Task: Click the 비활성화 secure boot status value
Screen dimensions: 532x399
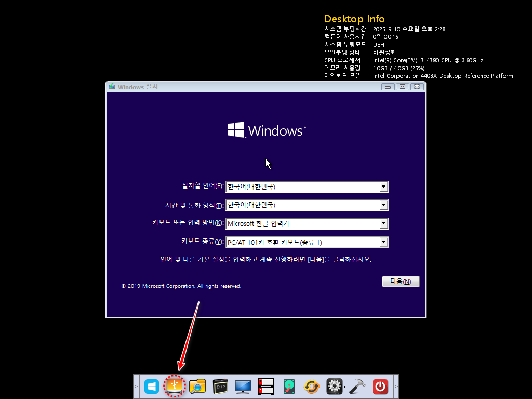Action: [x=384, y=52]
